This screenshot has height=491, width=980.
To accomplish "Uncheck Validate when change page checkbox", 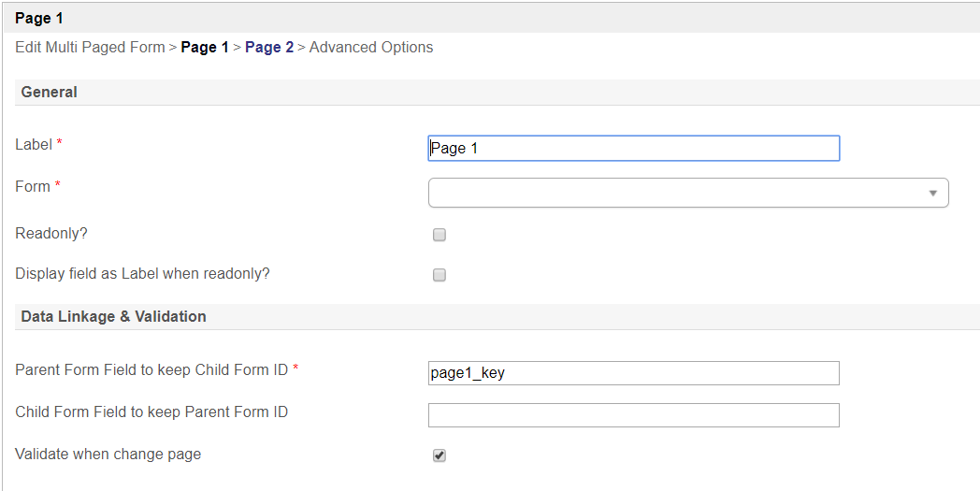I will coord(440,455).
